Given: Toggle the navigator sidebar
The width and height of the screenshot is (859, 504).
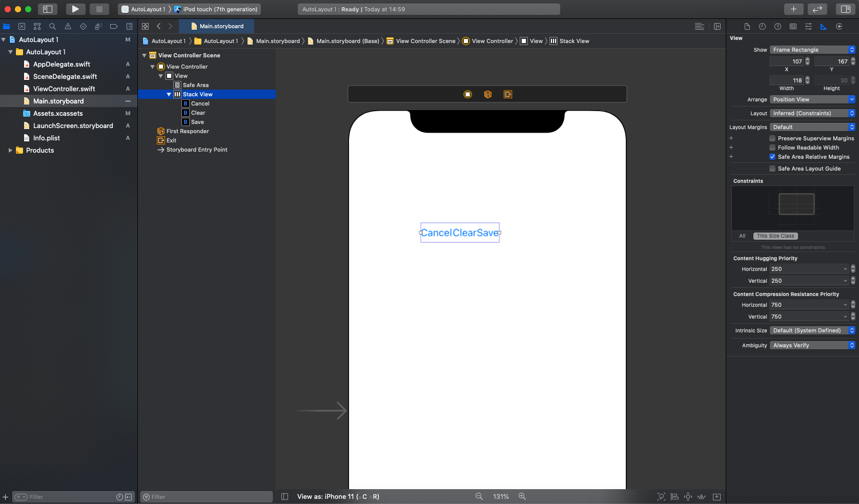Looking at the screenshot, I should click(x=47, y=9).
